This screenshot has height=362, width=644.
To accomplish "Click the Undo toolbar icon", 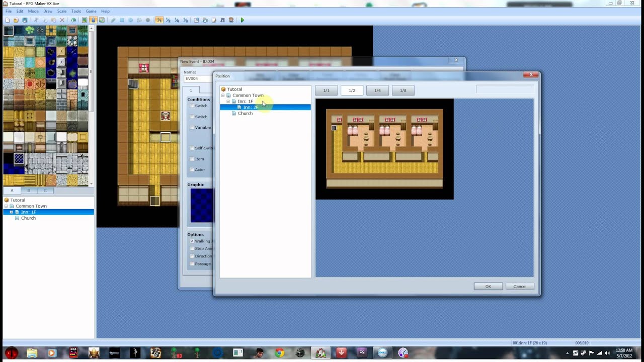I will click(73, 20).
